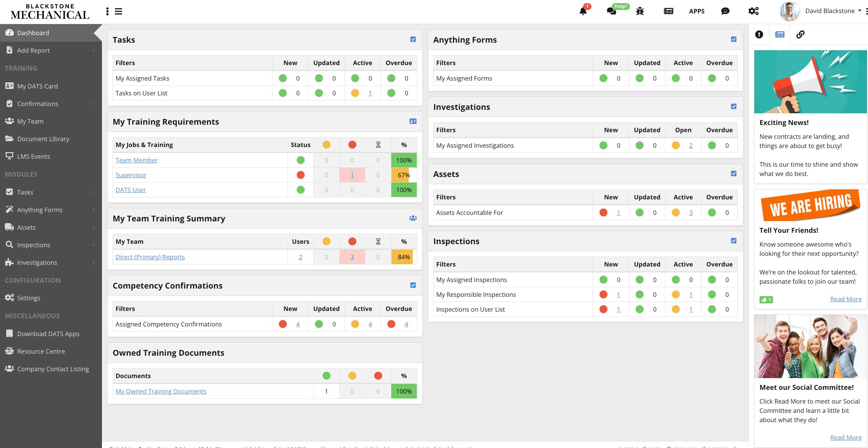This screenshot has height=448, width=868.
Task: Click the megaphone Exciting News image
Action: click(810, 82)
